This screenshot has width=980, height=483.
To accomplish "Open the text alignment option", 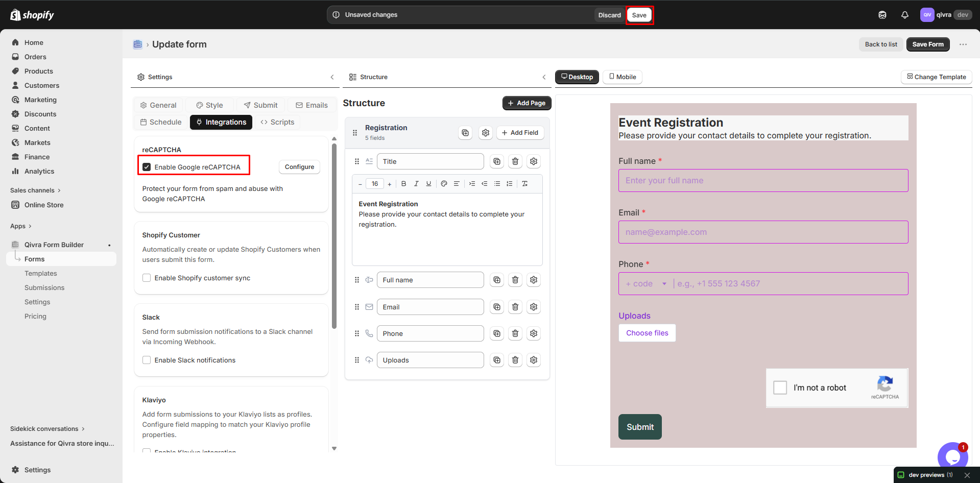I will click(457, 184).
